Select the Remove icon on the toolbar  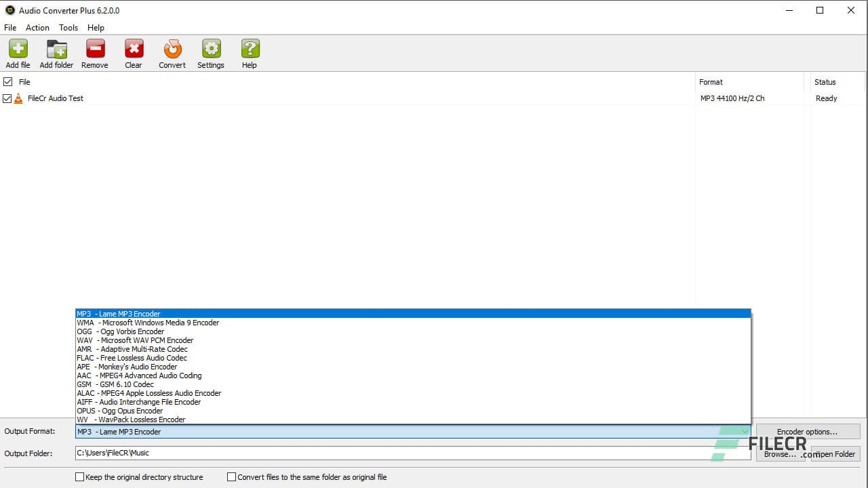94,47
